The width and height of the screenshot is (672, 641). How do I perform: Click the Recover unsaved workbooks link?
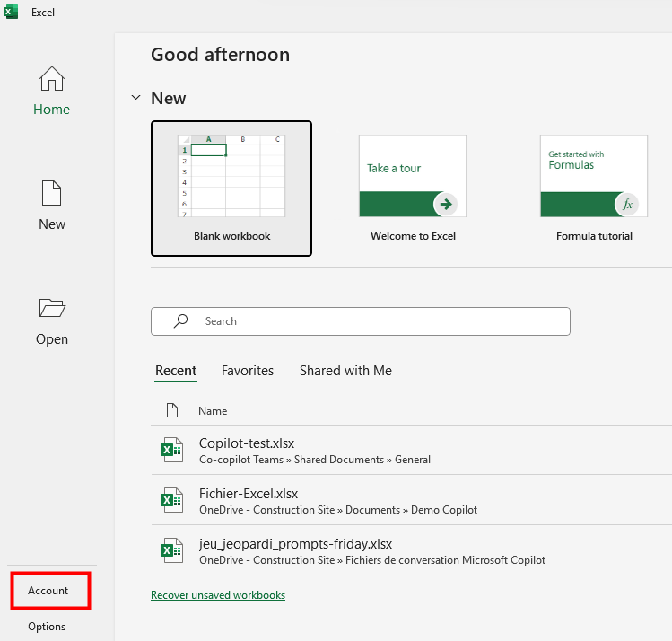[218, 595]
